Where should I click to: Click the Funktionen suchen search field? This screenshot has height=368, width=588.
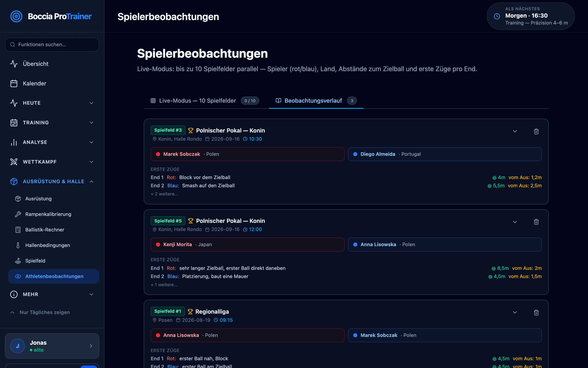tap(52, 45)
